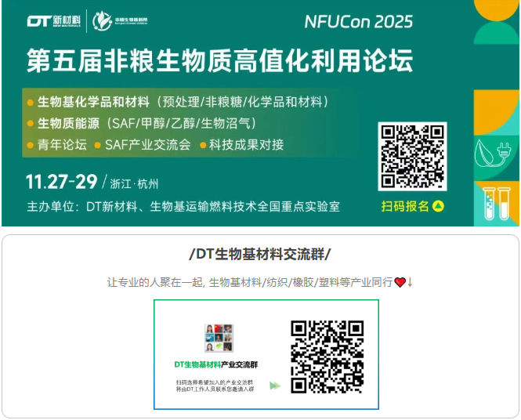This screenshot has width=521, height=420.
Task: Click the group chat avatar collage
Action: pyautogui.click(x=219, y=338)
